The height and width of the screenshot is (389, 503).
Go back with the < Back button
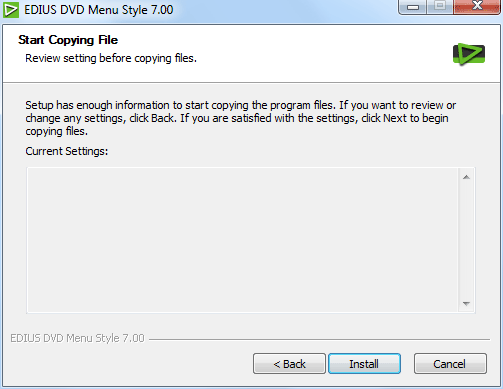coord(289,364)
